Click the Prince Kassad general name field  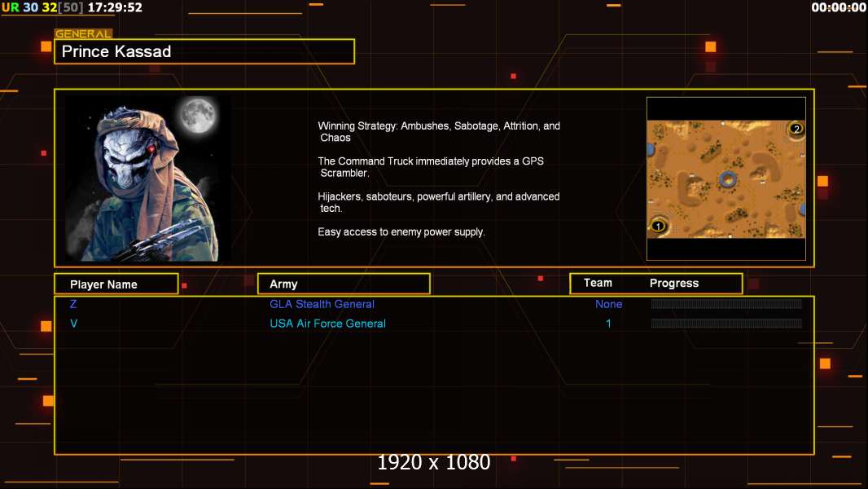204,51
